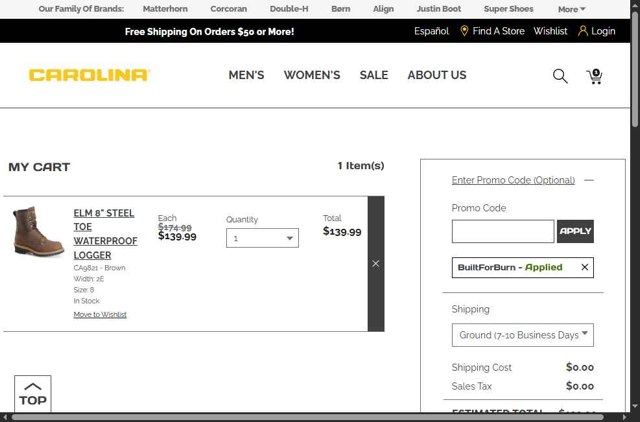Open the shopping cart icon

pos(595,76)
